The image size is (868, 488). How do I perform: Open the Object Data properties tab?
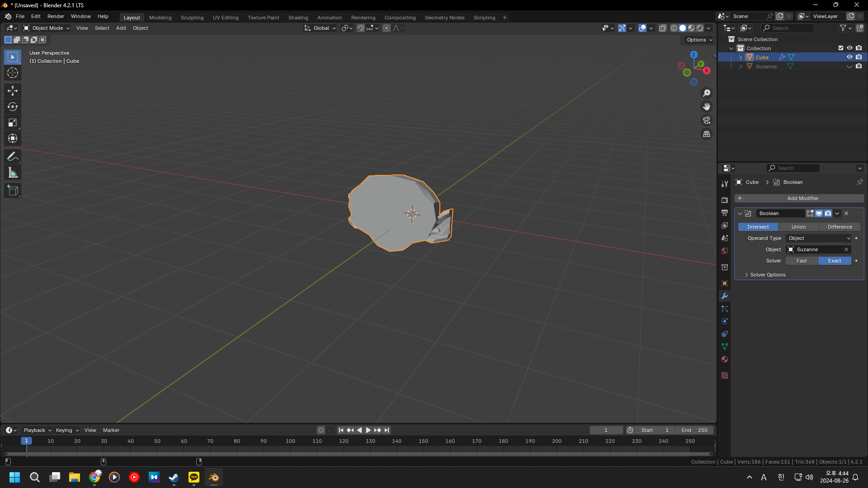725,347
